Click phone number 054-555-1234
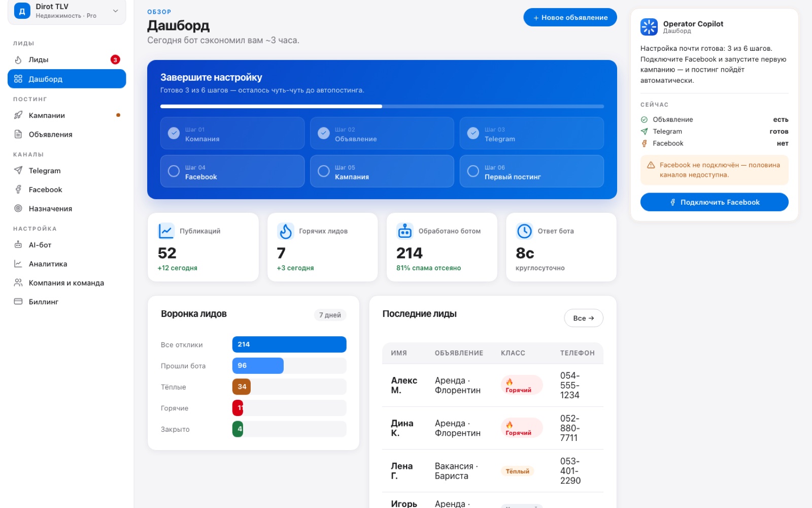The image size is (812, 508). pyautogui.click(x=570, y=385)
